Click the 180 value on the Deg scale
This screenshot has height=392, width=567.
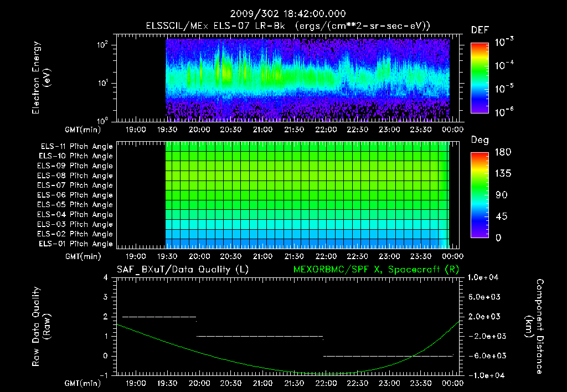coord(503,152)
